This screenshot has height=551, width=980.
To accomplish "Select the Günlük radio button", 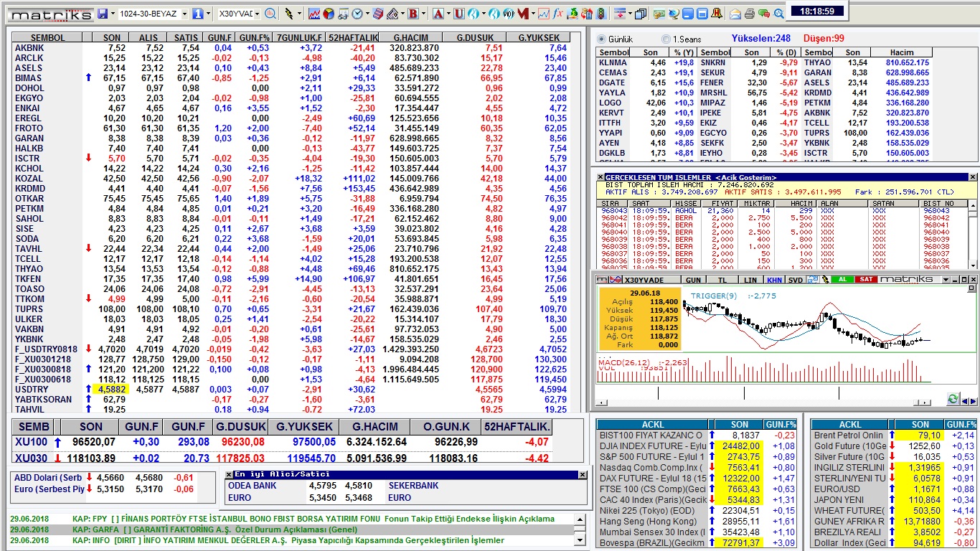I will (x=602, y=39).
